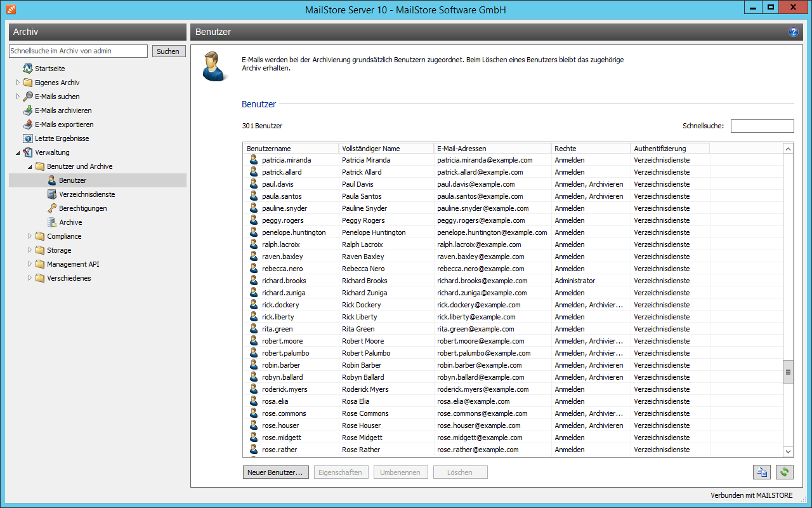Click rick.liberty username

coord(278,317)
